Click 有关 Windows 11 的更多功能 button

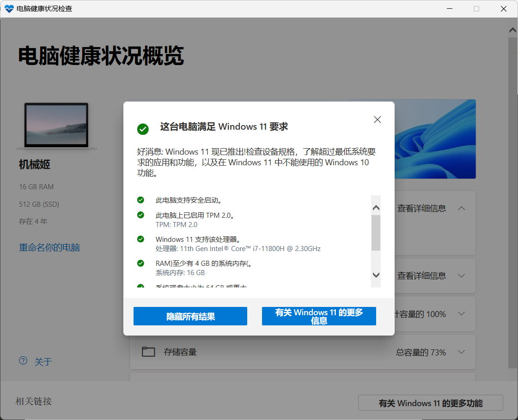pos(430,402)
